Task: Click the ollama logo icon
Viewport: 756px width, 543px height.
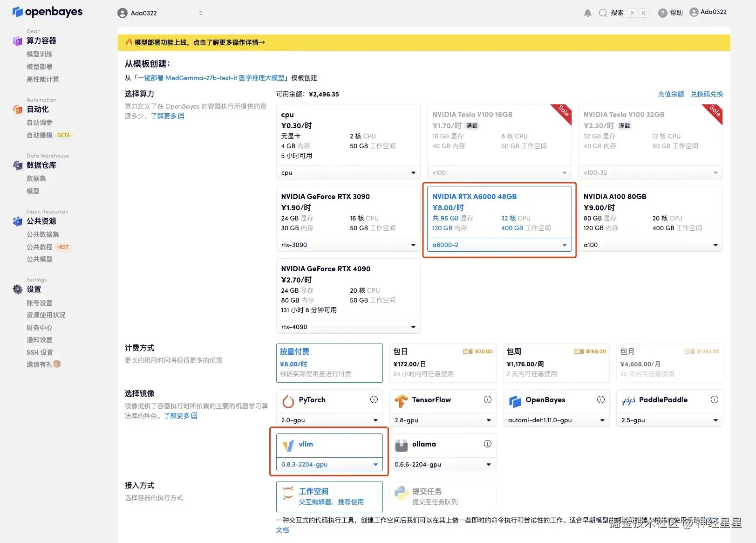Action: click(402, 445)
